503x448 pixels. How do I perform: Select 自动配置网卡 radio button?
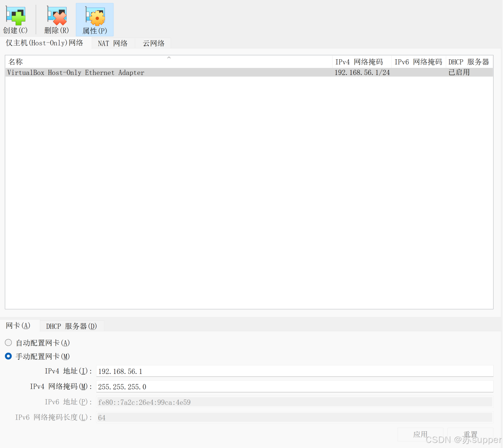pos(8,343)
